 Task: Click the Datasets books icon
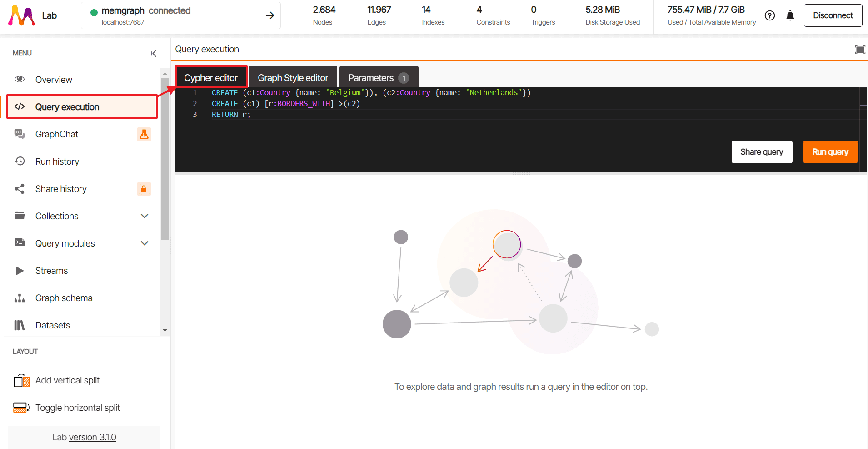tap(20, 325)
